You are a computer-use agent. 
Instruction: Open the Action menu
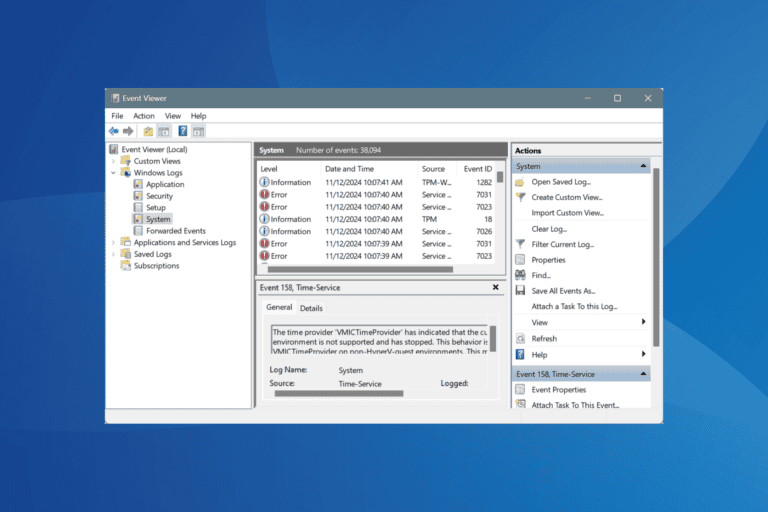144,116
